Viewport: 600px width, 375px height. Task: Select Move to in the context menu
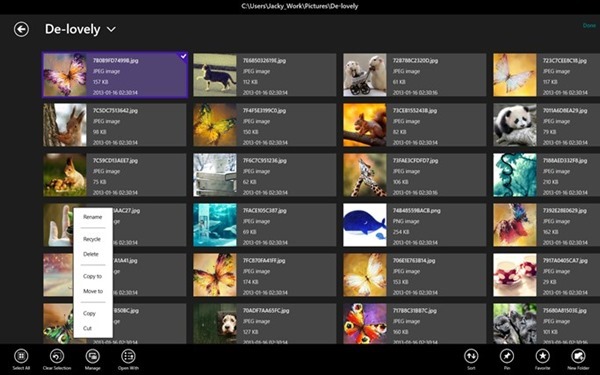93,291
